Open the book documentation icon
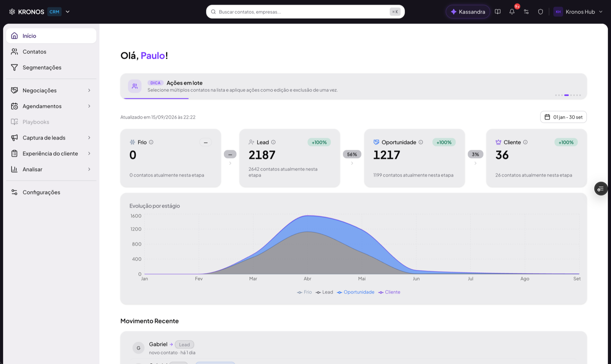Screen dimensions: 611x364 click(498, 12)
